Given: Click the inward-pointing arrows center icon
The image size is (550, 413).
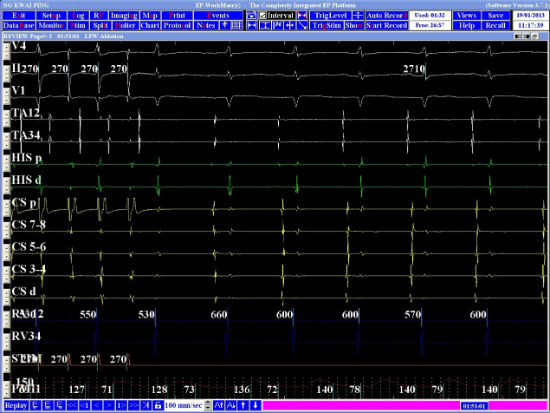Looking at the screenshot, I should click(290, 26).
